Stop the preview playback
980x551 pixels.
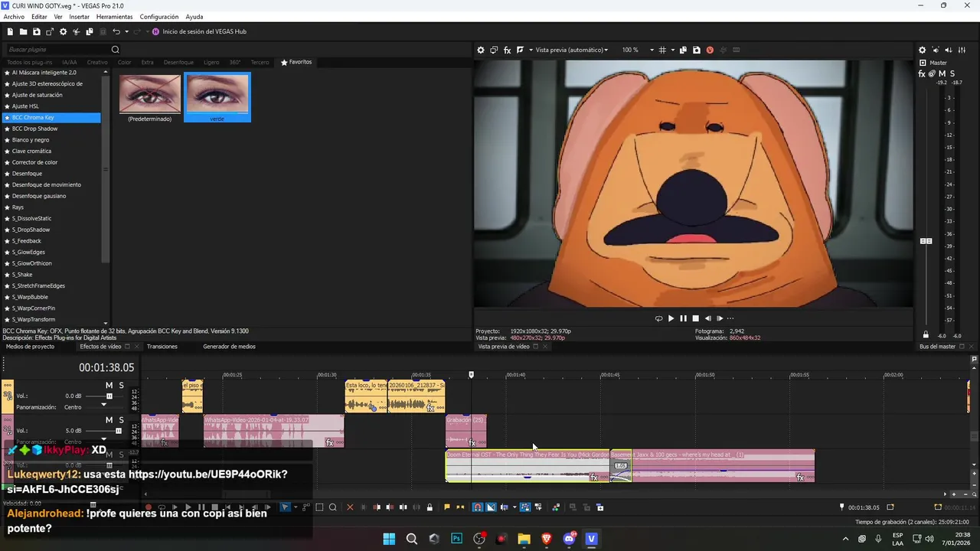pyautogui.click(x=695, y=318)
